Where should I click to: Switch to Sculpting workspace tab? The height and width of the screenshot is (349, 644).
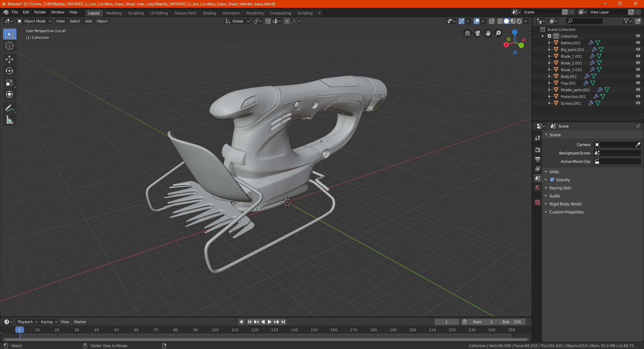click(136, 13)
